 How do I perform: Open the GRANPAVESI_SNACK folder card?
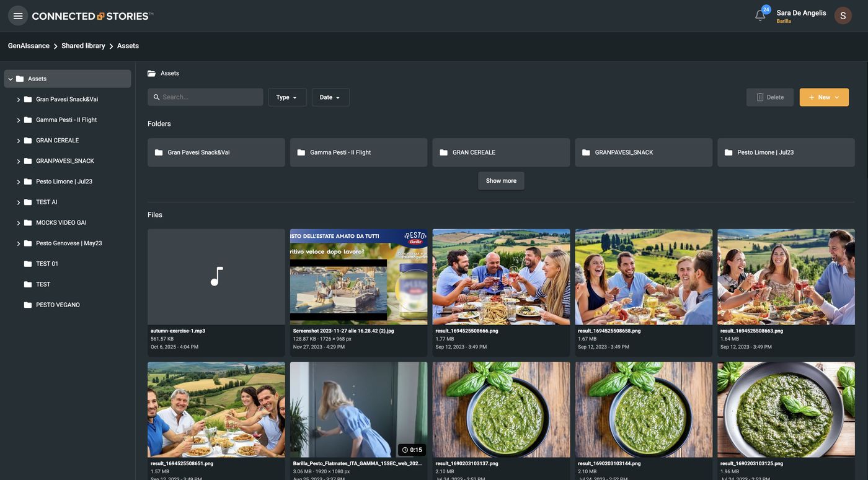tap(644, 152)
